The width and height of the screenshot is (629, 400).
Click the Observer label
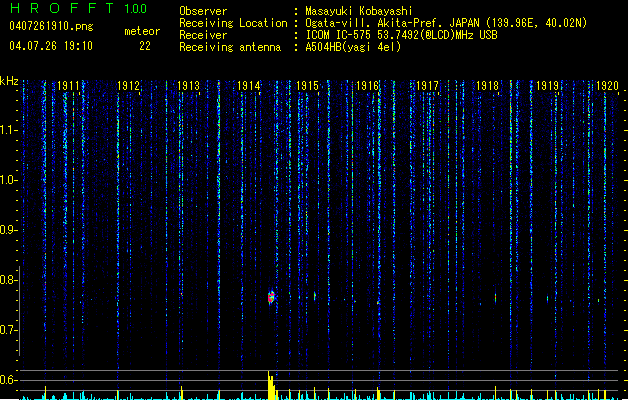(203, 11)
